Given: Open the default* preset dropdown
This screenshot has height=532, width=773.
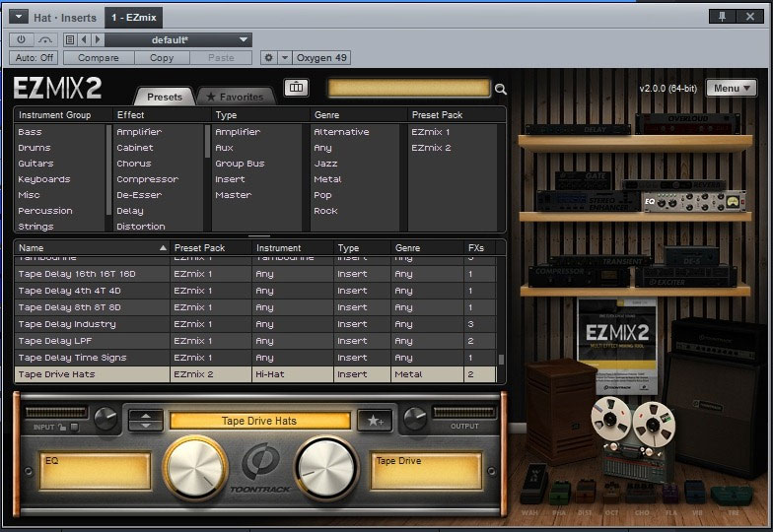Looking at the screenshot, I should (x=178, y=39).
